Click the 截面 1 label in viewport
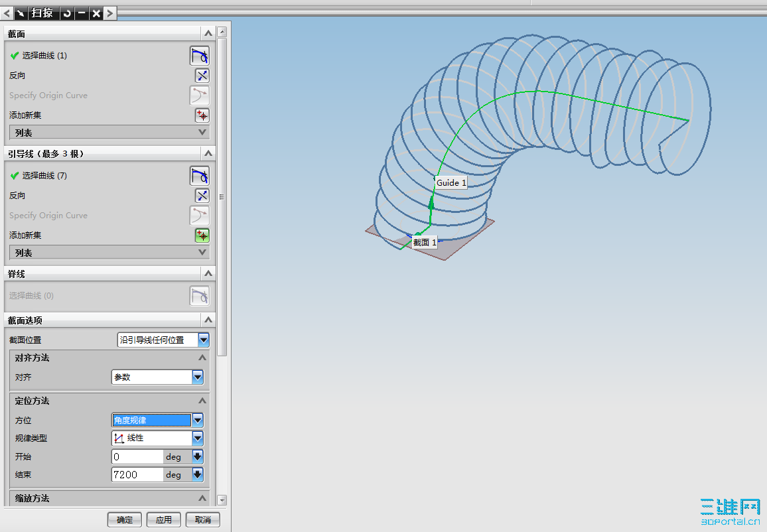The width and height of the screenshot is (767, 532). coord(425,242)
